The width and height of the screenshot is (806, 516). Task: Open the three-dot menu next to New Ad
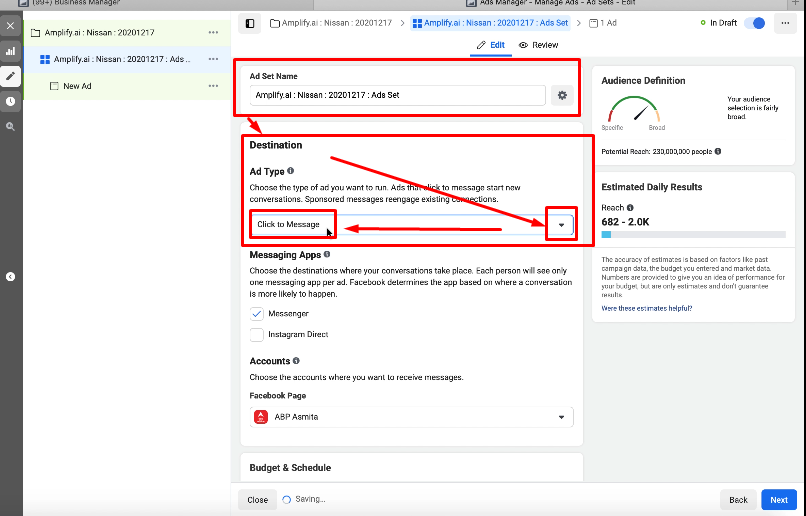pos(213,86)
